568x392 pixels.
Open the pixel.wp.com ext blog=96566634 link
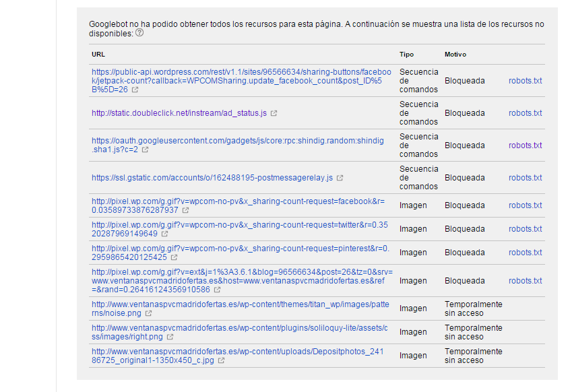pos(242,281)
